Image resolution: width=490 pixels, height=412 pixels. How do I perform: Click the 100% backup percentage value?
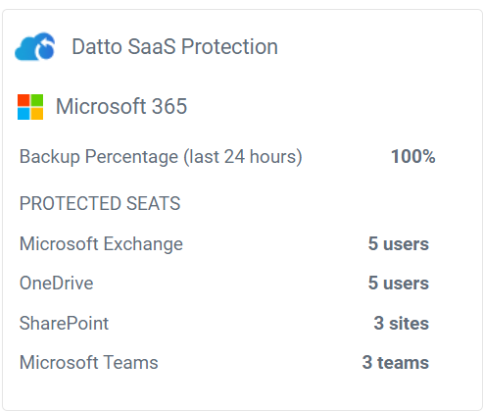[413, 156]
